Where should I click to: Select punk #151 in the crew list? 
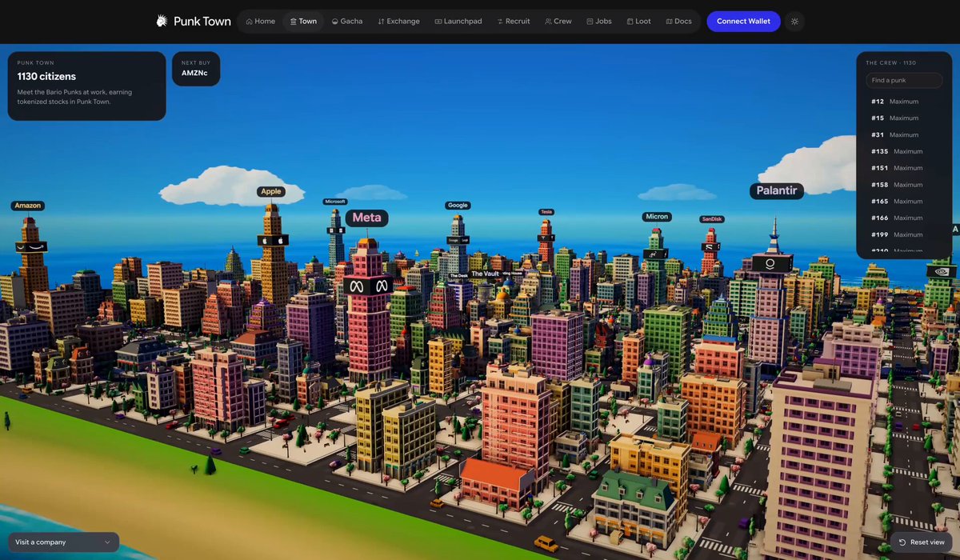pyautogui.click(x=904, y=168)
